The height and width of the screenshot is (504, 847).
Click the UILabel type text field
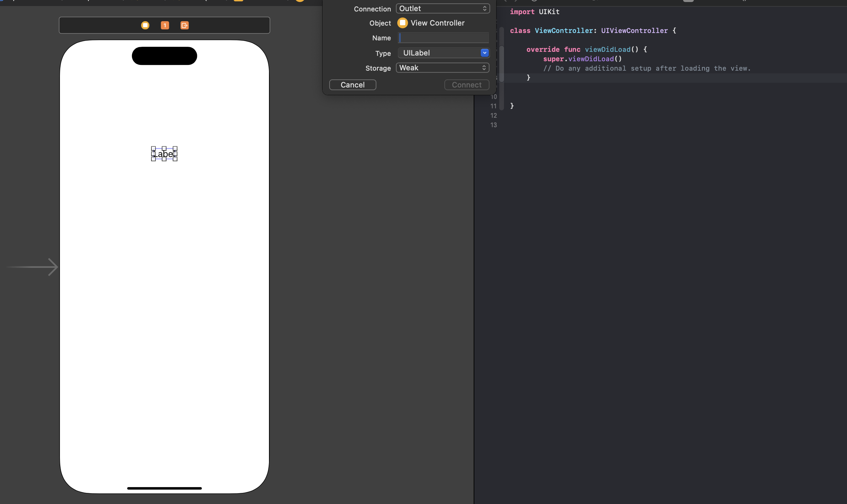point(439,52)
